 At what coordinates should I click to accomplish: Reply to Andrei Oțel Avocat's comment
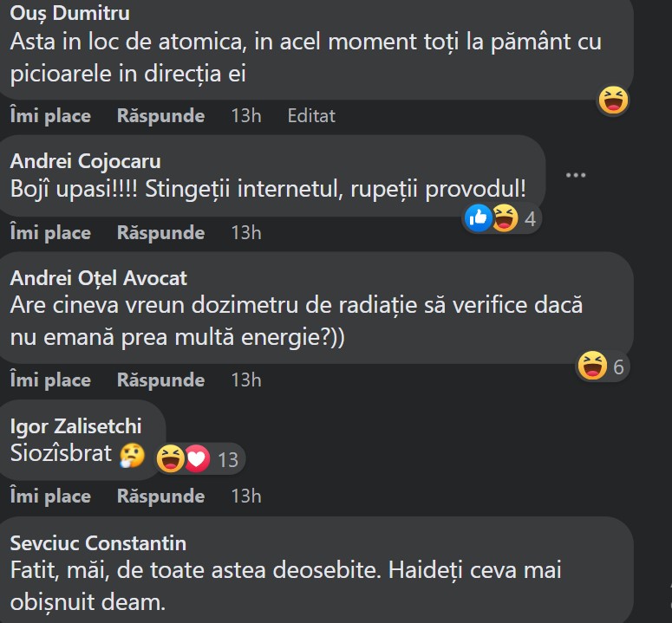coord(160,380)
